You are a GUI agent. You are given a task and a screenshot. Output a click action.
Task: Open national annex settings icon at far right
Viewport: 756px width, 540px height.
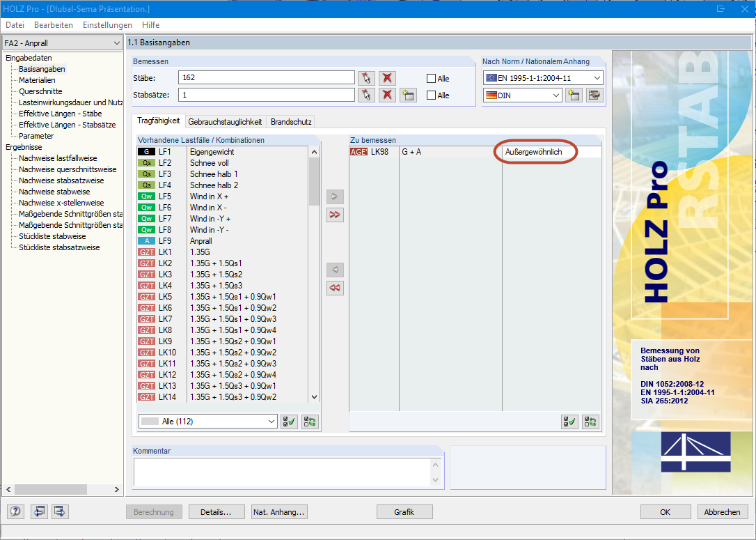(594, 95)
